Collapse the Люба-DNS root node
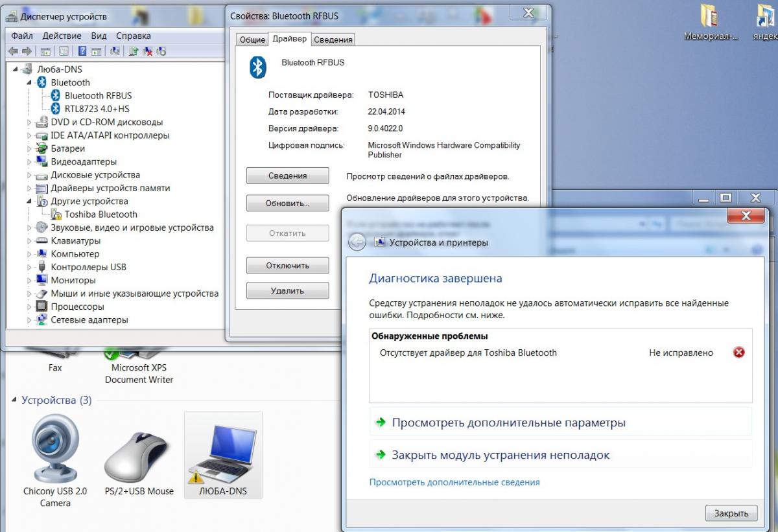The height and width of the screenshot is (532, 778). pyautogui.click(x=16, y=69)
